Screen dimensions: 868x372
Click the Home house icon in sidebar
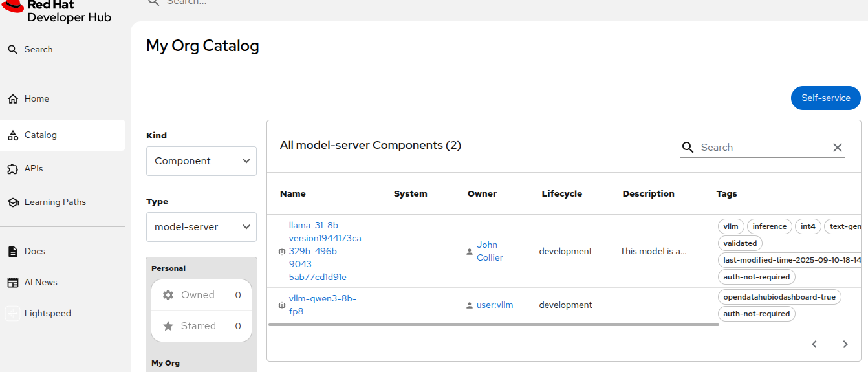tap(12, 99)
